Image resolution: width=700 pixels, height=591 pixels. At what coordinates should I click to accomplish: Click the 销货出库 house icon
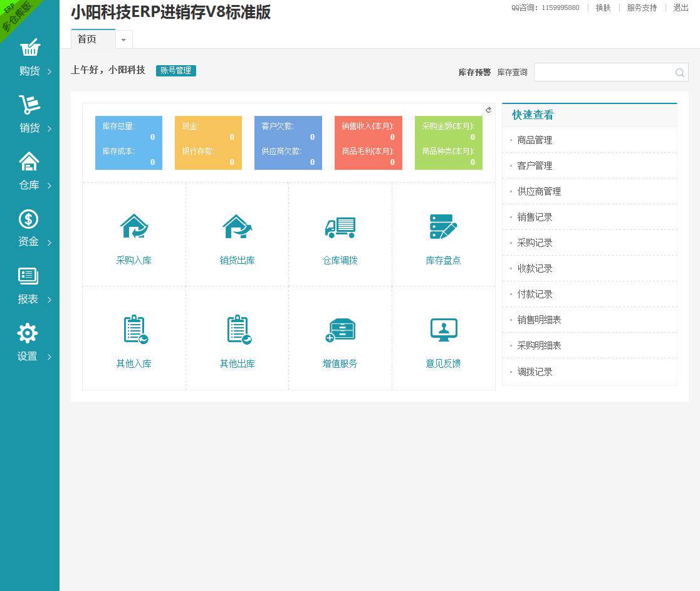(x=237, y=226)
